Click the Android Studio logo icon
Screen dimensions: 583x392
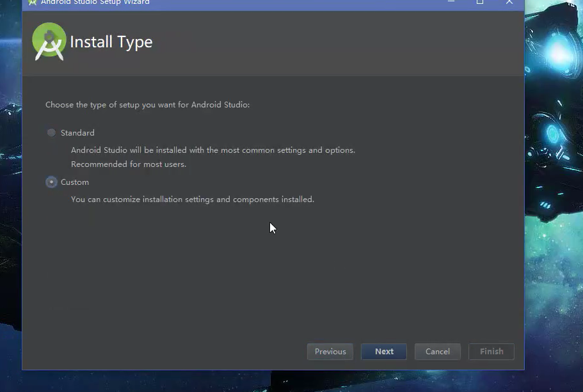tap(49, 42)
